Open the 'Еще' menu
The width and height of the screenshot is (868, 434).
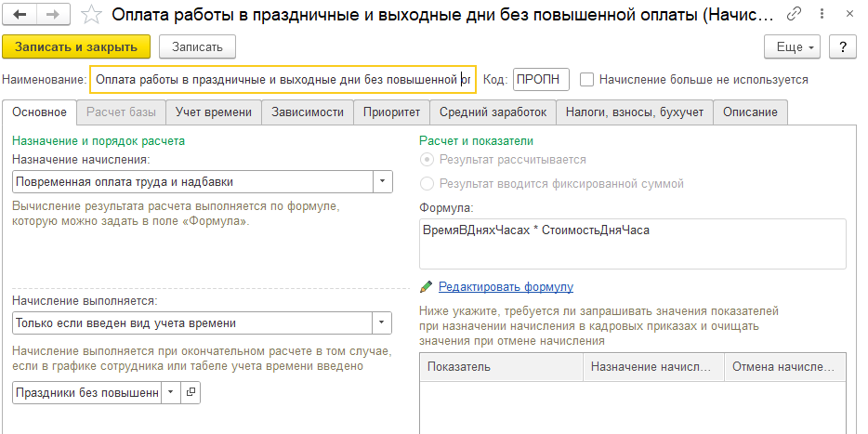pyautogui.click(x=791, y=46)
